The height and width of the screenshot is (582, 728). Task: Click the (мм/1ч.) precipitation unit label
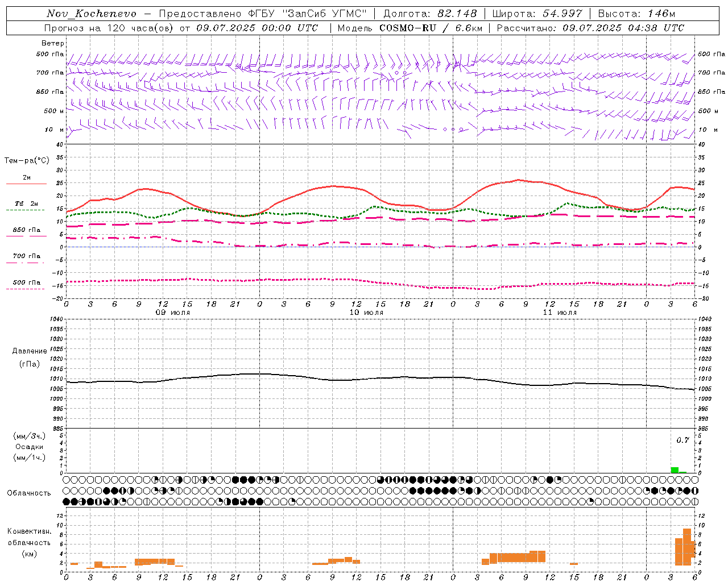tap(30, 458)
